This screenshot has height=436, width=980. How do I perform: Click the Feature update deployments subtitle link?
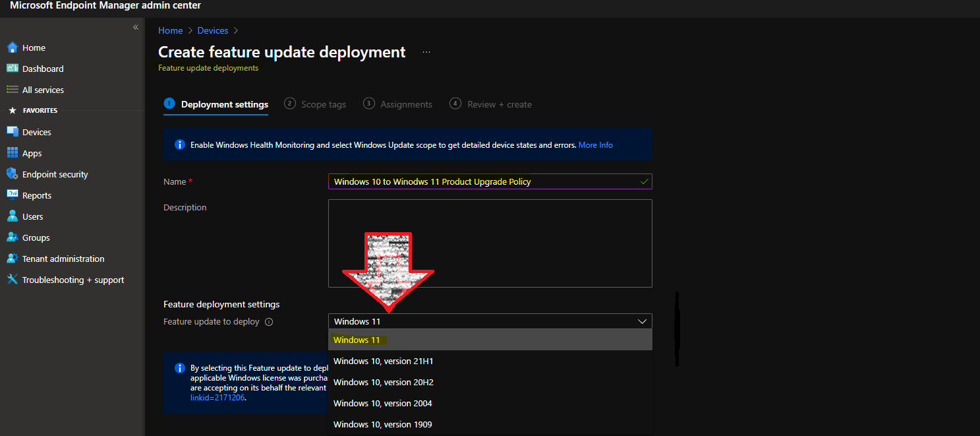pyautogui.click(x=208, y=68)
